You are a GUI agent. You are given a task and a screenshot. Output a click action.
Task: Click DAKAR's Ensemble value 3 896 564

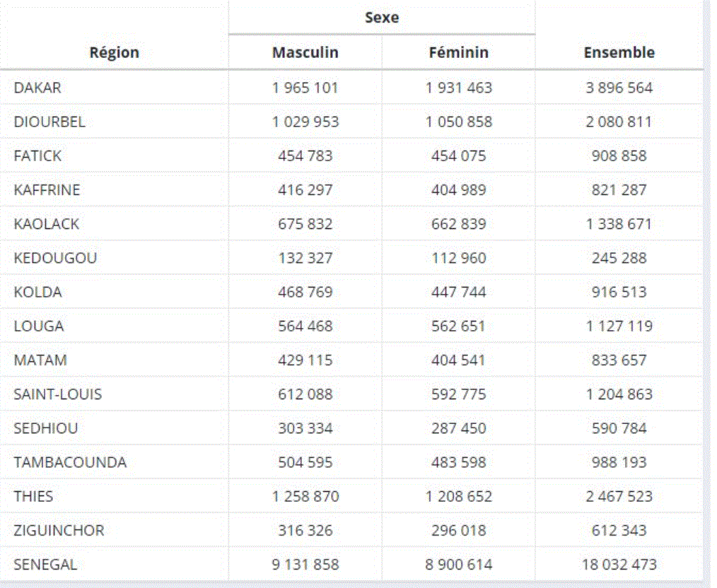619,88
